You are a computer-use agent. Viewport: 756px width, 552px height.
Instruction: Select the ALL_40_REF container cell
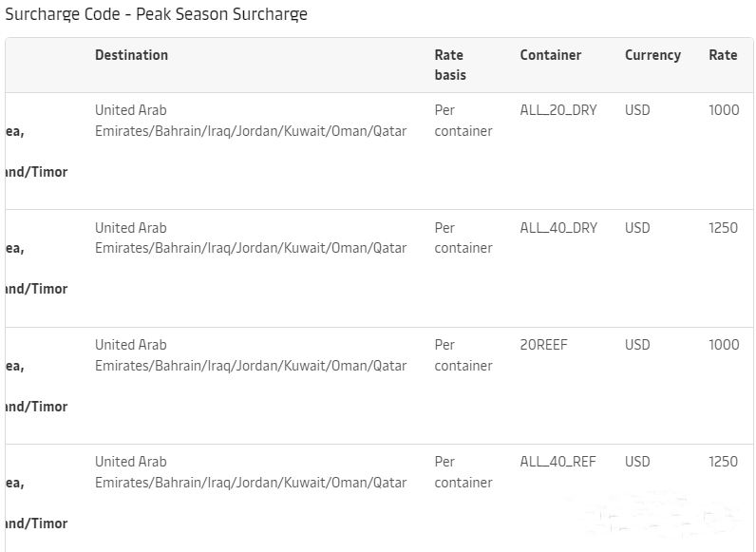click(x=558, y=462)
